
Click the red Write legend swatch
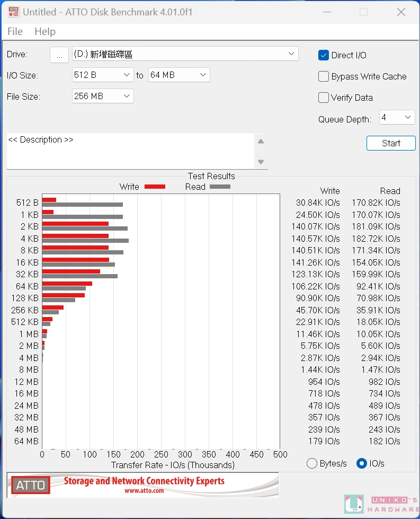coord(155,187)
